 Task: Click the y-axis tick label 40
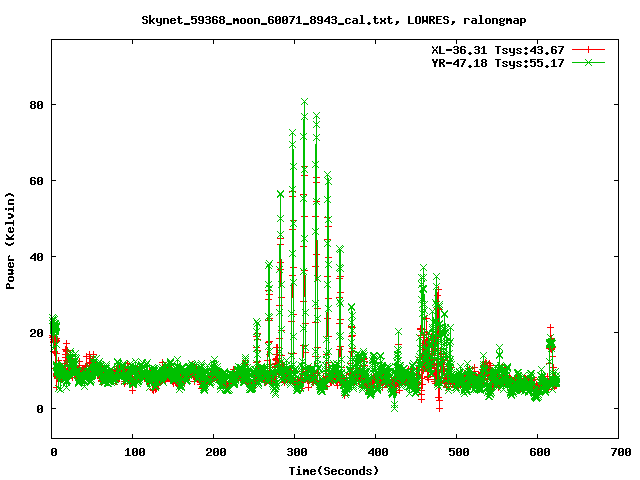(x=36, y=257)
